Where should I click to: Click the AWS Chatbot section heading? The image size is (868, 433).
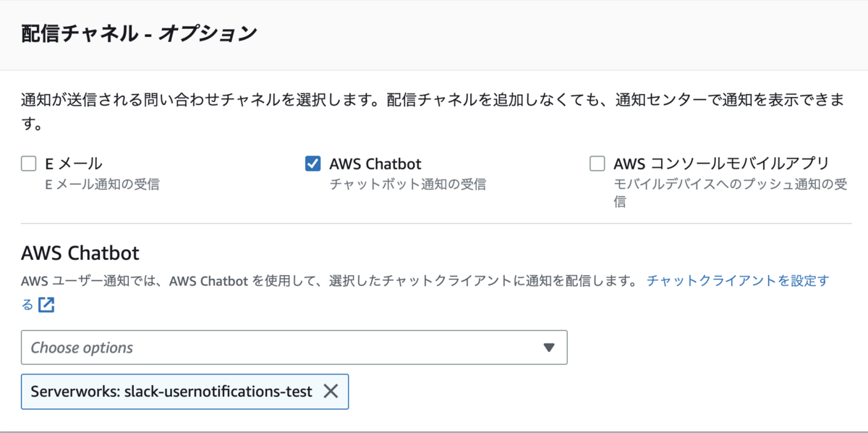point(80,253)
